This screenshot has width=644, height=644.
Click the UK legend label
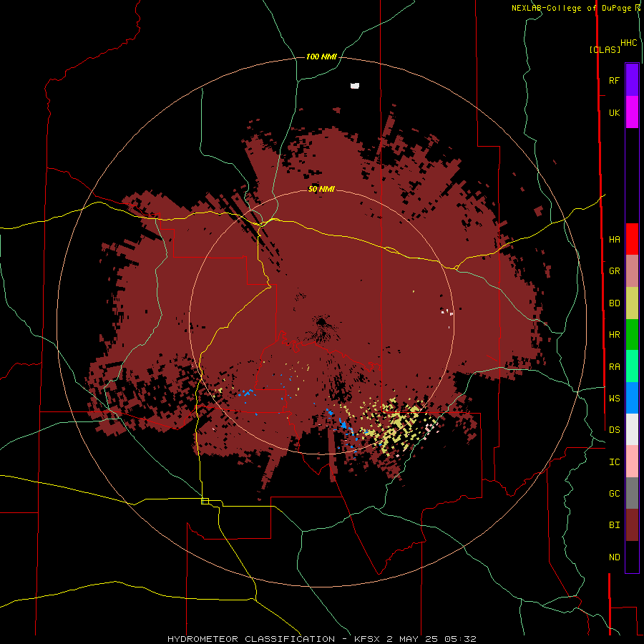(x=614, y=112)
